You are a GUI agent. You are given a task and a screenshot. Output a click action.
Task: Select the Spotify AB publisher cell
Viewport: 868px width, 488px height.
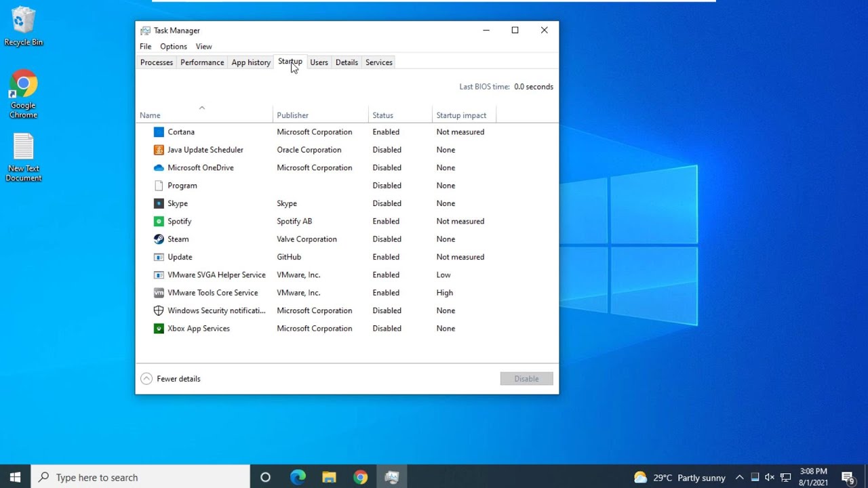pyautogui.click(x=294, y=221)
